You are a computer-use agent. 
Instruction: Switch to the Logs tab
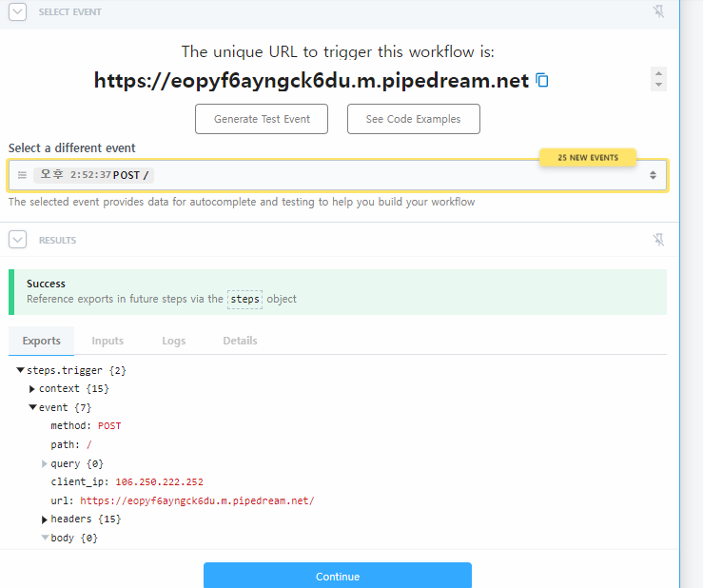(x=173, y=341)
